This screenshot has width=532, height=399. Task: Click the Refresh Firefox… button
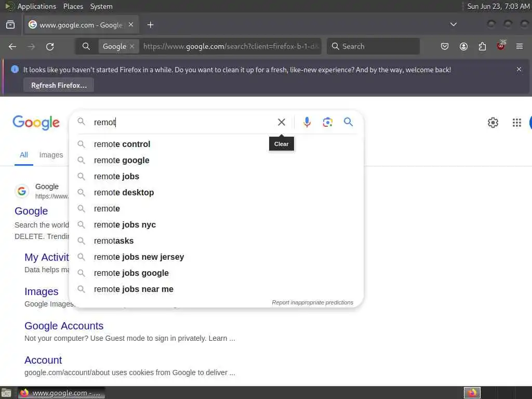click(x=59, y=85)
